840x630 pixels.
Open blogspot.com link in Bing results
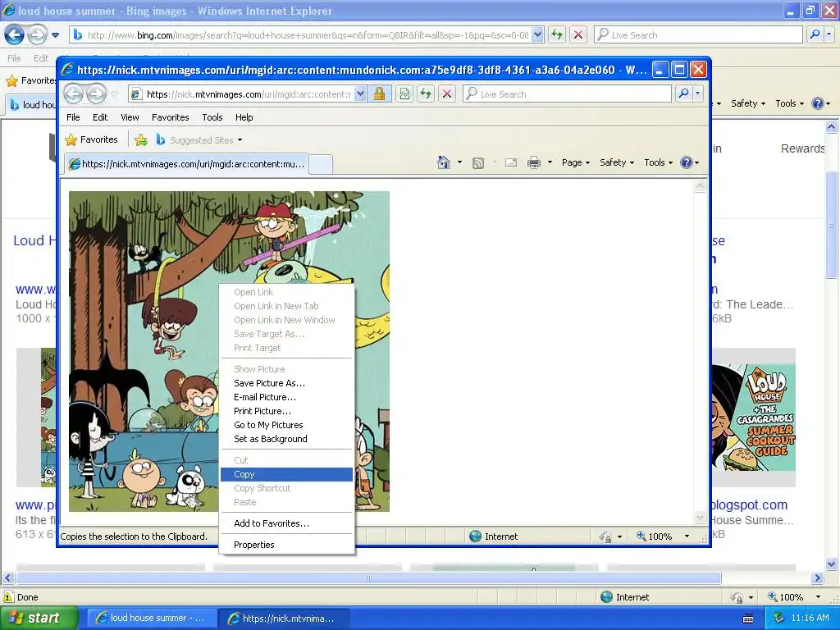(749, 504)
